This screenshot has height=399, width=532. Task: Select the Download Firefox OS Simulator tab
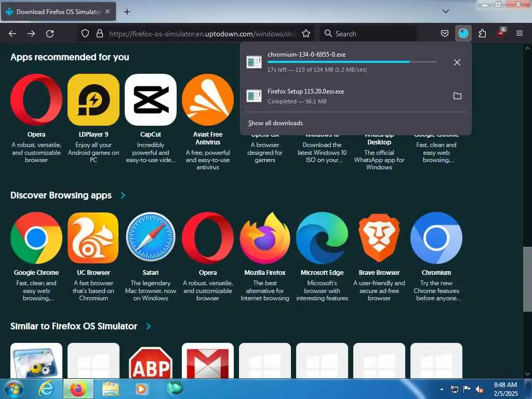(x=58, y=12)
